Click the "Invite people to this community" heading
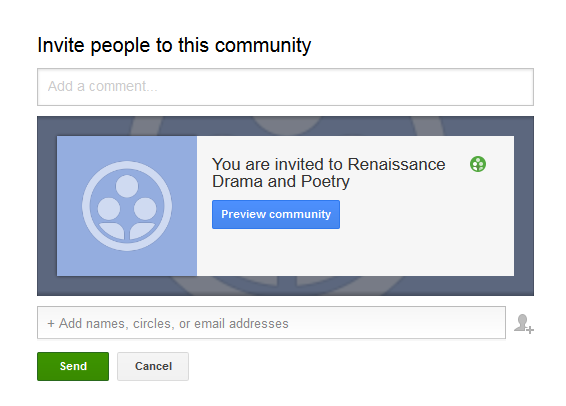 coord(174,45)
